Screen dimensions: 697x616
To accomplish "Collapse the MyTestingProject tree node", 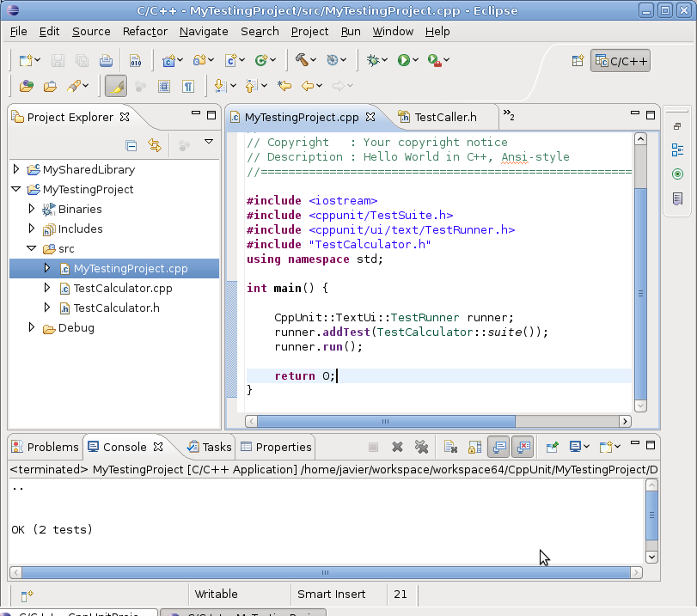I will point(16,189).
